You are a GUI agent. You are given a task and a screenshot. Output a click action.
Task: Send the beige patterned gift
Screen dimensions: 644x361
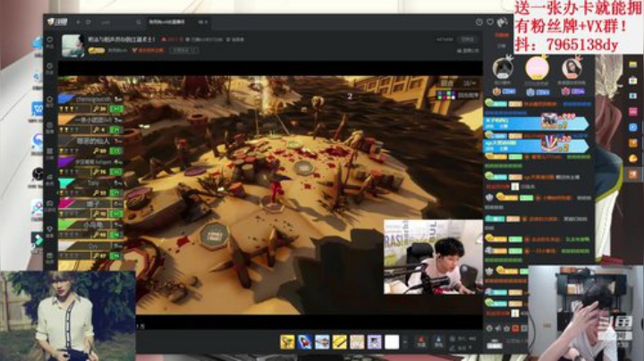(357, 341)
